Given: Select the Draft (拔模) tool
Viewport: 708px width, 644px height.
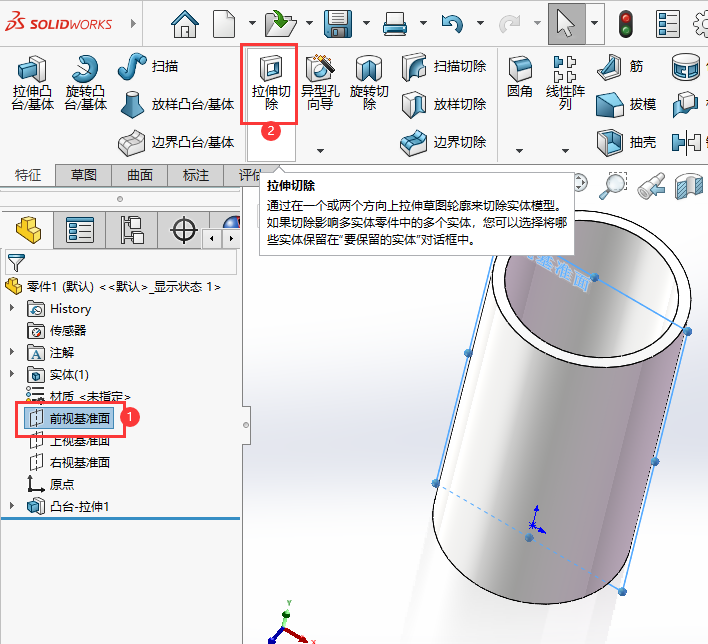Looking at the screenshot, I should pos(626,104).
